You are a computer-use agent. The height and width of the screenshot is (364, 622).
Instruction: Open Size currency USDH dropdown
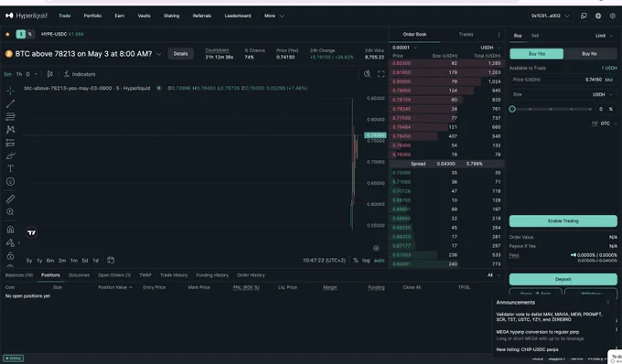pyautogui.click(x=603, y=94)
